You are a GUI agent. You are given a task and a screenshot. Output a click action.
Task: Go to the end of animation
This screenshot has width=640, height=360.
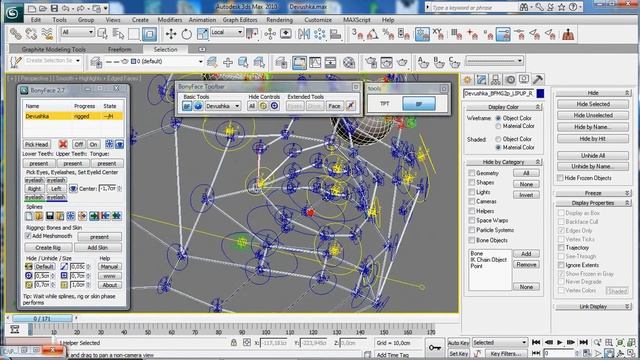(x=584, y=342)
